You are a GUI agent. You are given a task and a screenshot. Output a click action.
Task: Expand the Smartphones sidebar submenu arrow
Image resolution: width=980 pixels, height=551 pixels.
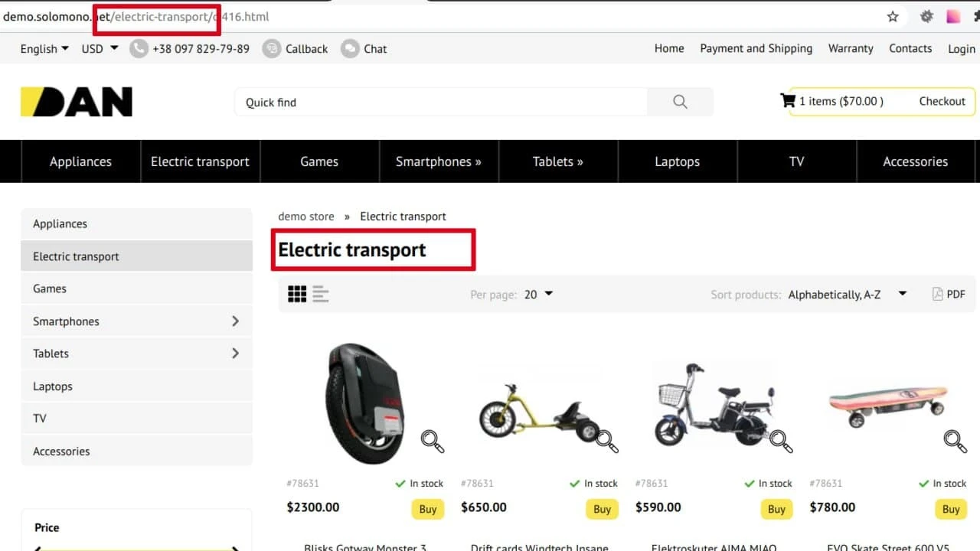pos(235,321)
